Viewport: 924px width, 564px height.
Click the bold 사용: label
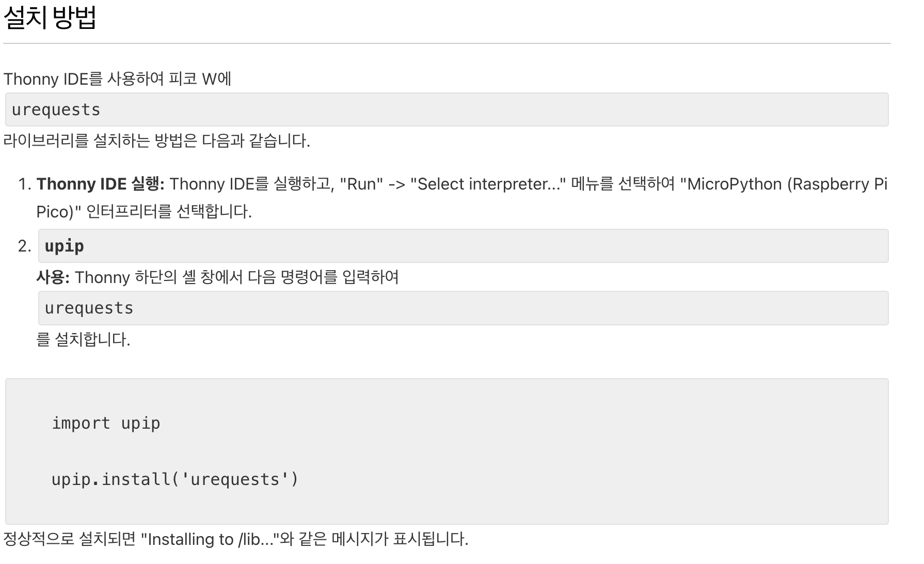(x=53, y=277)
